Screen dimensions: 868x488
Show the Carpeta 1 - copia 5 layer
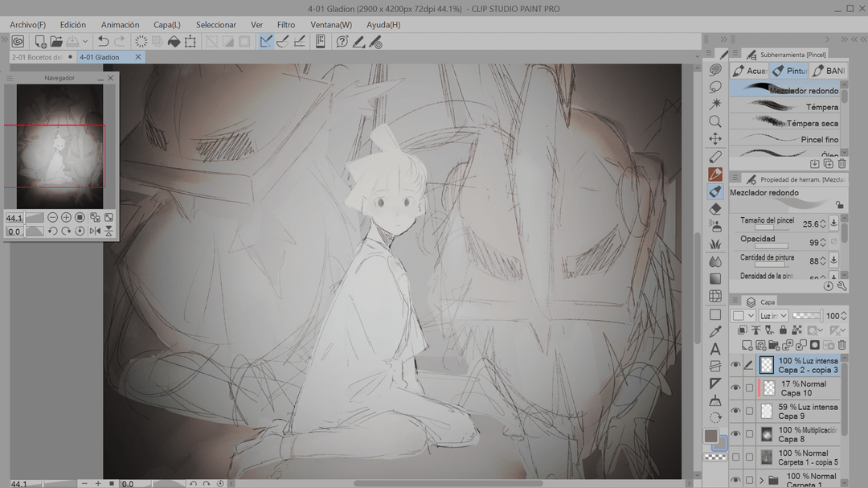click(x=735, y=457)
